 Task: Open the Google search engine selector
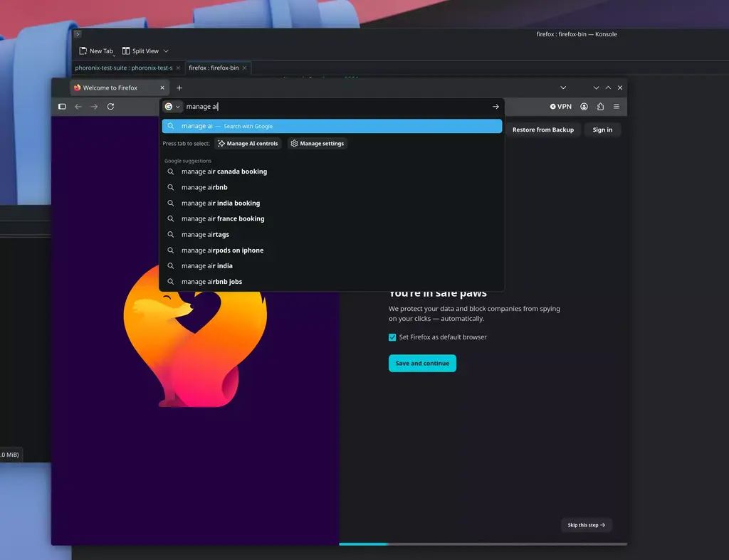172,107
